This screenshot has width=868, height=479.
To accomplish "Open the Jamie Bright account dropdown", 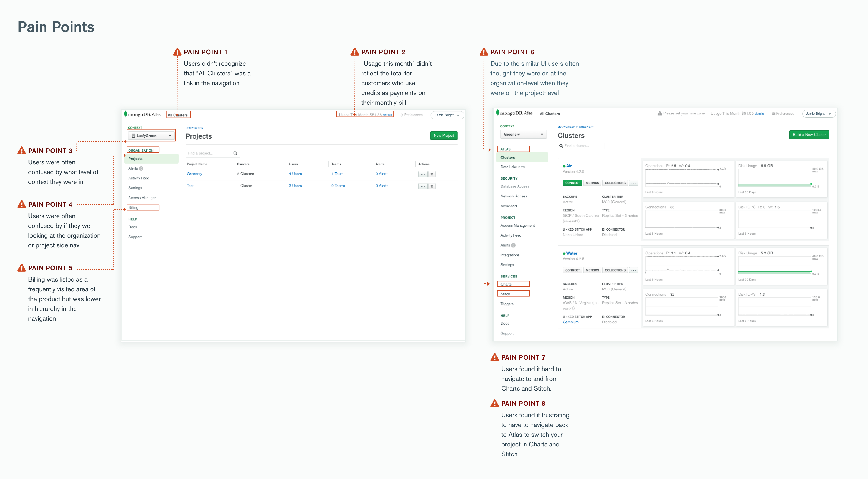I will (x=447, y=115).
